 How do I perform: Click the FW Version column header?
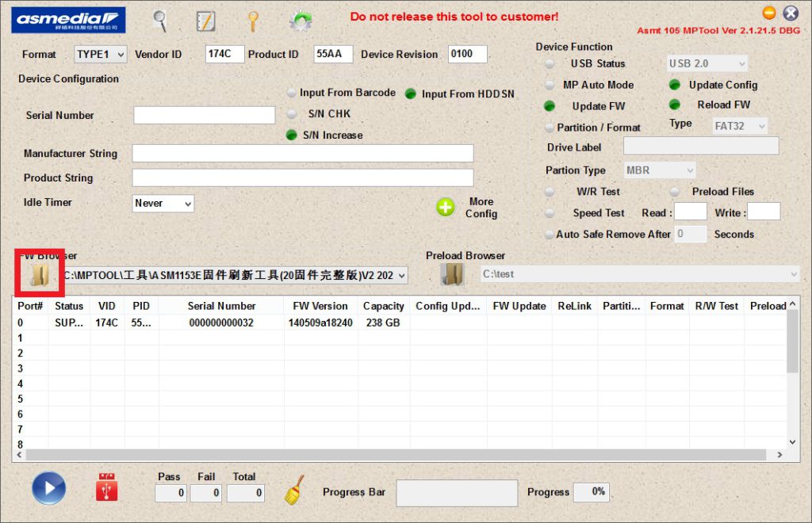pyautogui.click(x=320, y=306)
